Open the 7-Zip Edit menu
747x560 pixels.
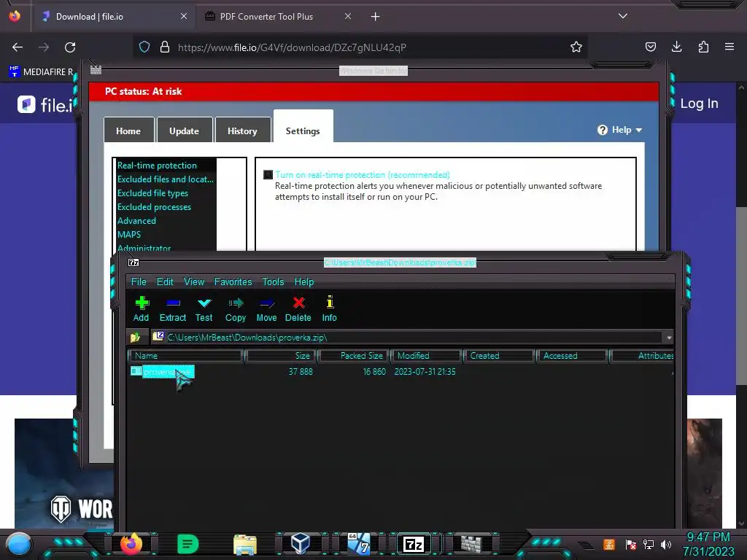(x=165, y=281)
